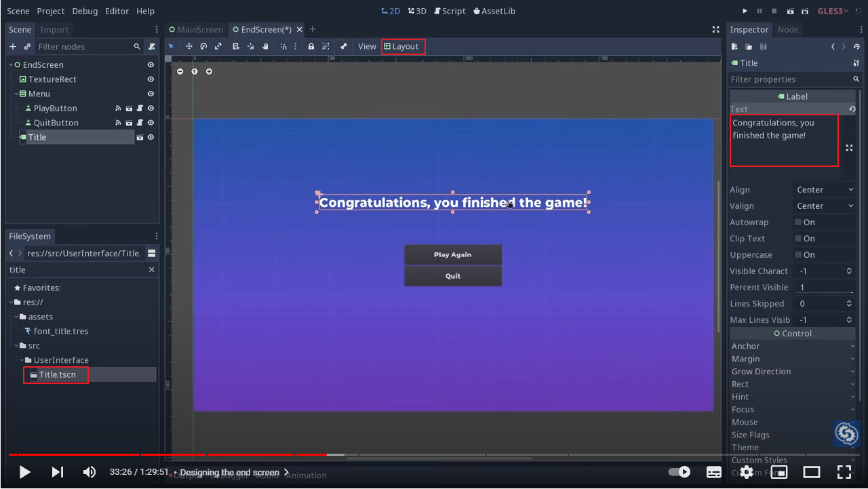Switch to the MainScreen scene tab
The height and width of the screenshot is (489, 868).
(x=195, y=30)
